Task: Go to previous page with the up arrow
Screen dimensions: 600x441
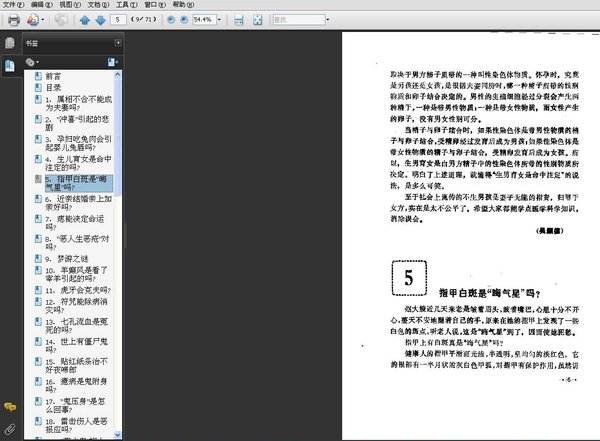Action: tap(85, 20)
